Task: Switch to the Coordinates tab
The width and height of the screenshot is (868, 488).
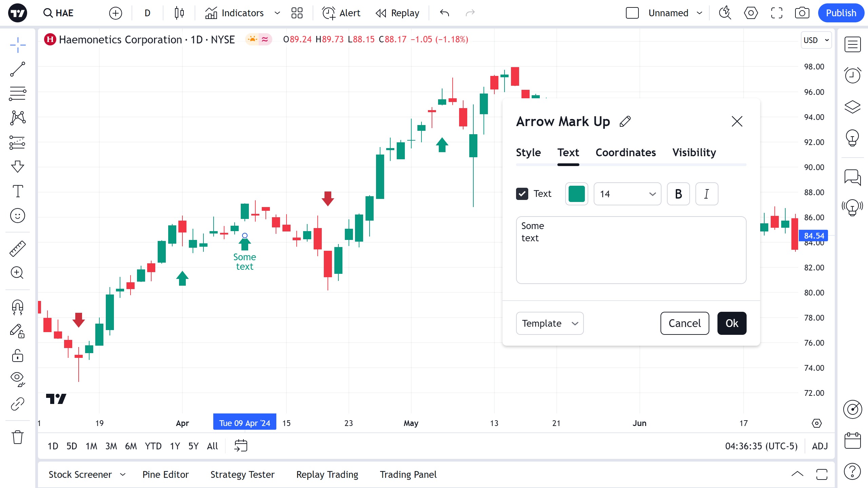Action: pyautogui.click(x=626, y=152)
